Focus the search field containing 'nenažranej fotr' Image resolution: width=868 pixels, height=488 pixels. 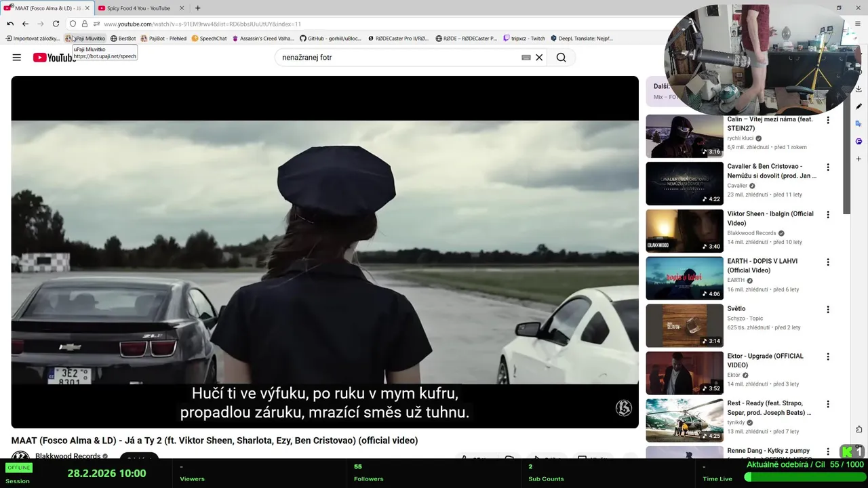[x=397, y=58]
